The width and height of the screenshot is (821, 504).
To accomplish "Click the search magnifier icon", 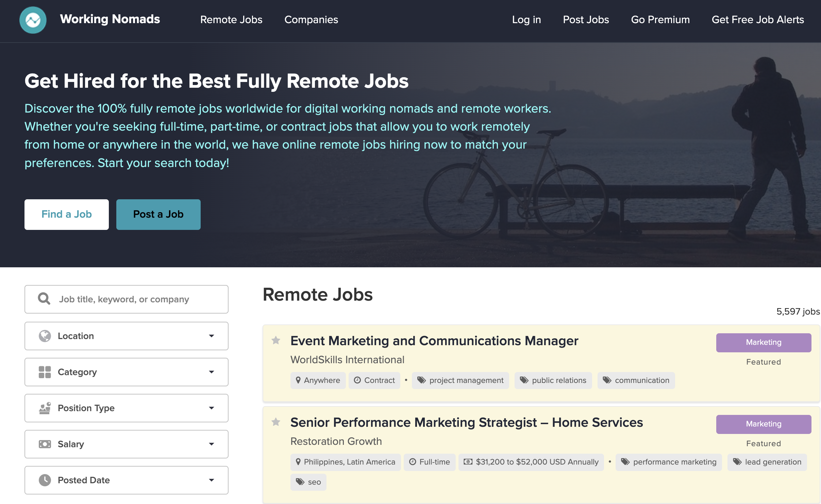I will point(44,299).
